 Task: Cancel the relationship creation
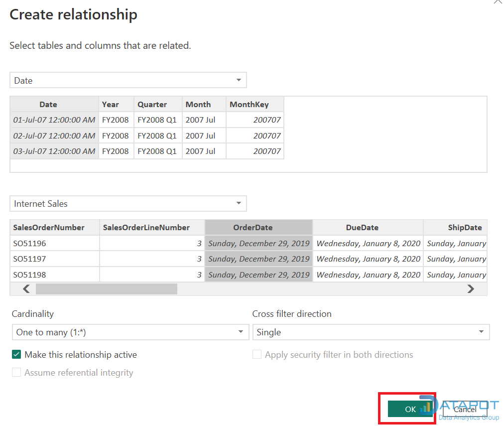coord(465,409)
